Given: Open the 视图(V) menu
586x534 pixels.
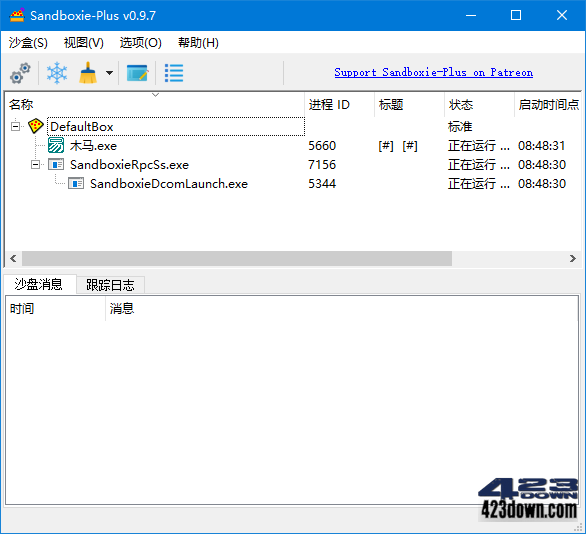Looking at the screenshot, I should click(x=83, y=43).
